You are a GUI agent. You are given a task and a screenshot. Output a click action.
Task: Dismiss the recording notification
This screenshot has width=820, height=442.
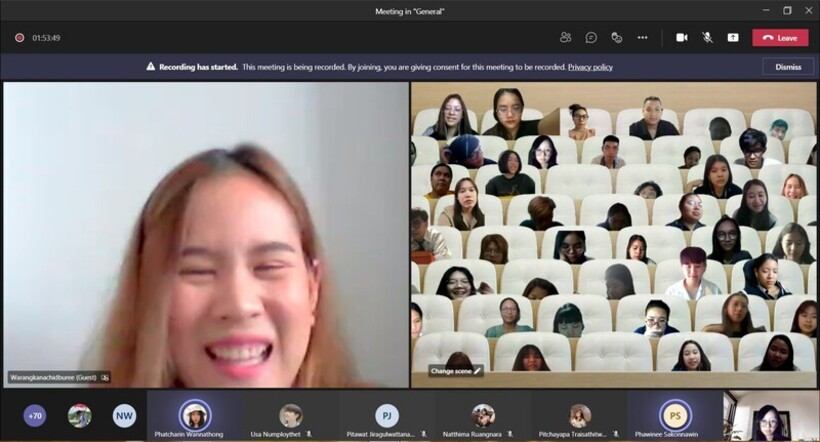click(x=788, y=67)
